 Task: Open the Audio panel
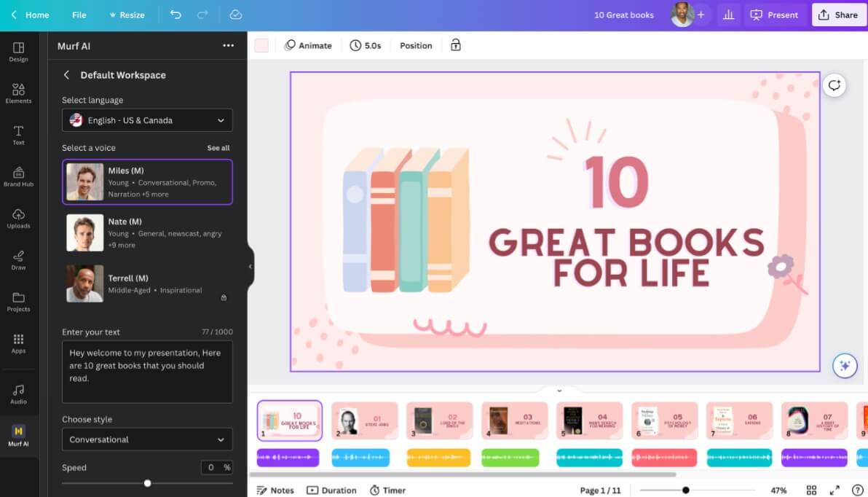(x=19, y=391)
